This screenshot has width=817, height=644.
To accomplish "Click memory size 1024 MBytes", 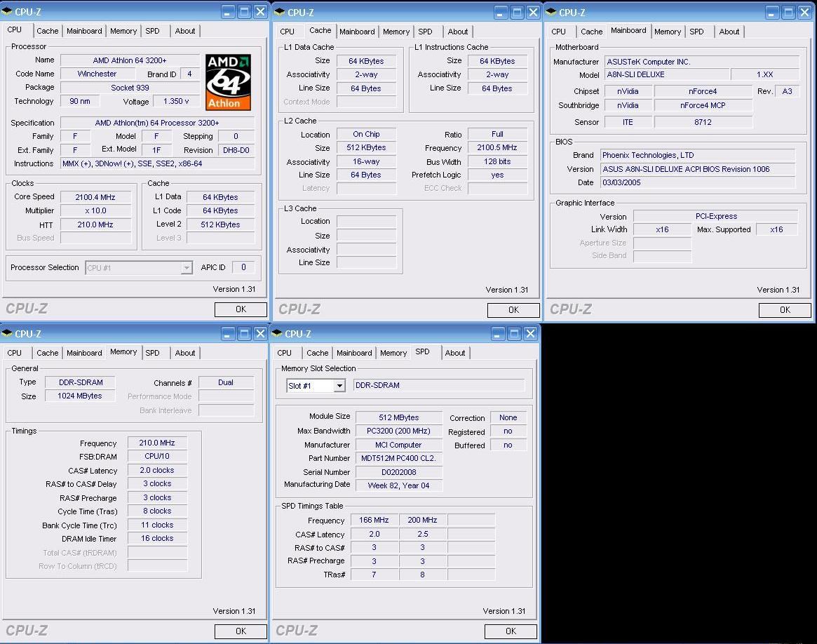I will [80, 396].
